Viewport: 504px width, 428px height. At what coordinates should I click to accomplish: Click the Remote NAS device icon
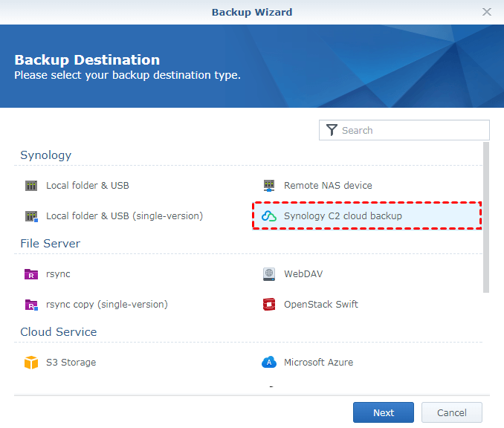point(269,186)
